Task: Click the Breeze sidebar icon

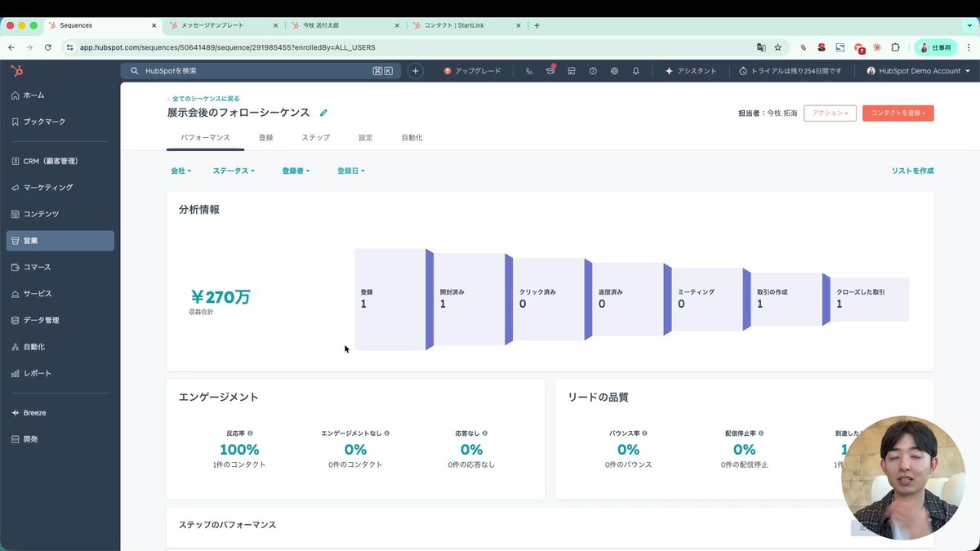Action: 34,412
